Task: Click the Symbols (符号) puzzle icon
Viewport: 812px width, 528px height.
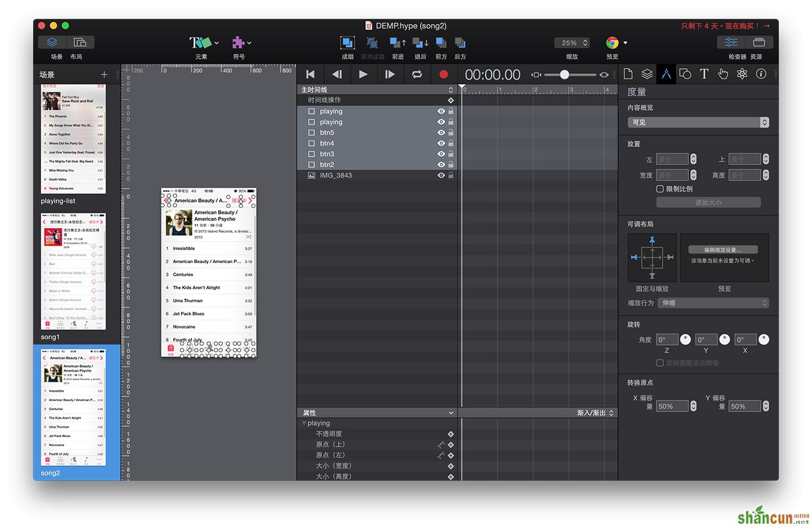Action: pos(238,43)
